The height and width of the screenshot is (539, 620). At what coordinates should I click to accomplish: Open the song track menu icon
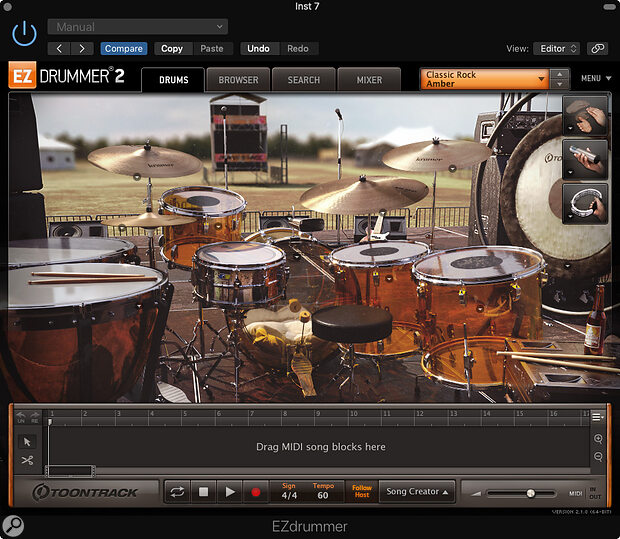pyautogui.click(x=597, y=417)
